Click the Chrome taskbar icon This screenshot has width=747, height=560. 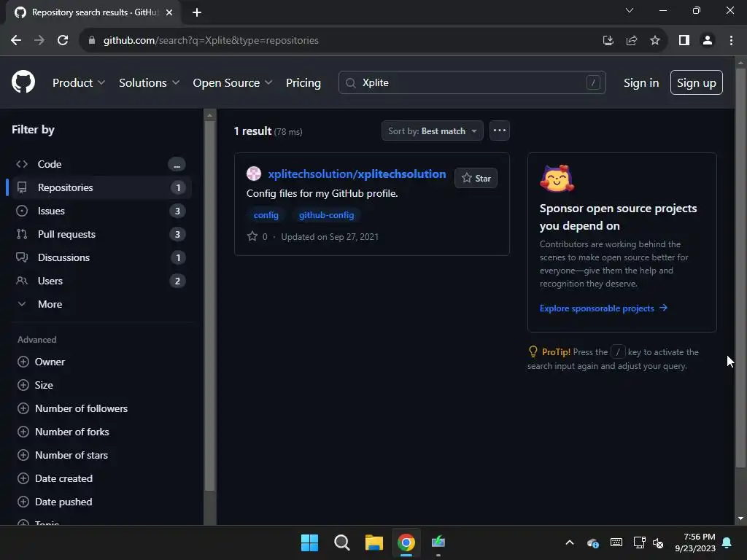(x=406, y=542)
